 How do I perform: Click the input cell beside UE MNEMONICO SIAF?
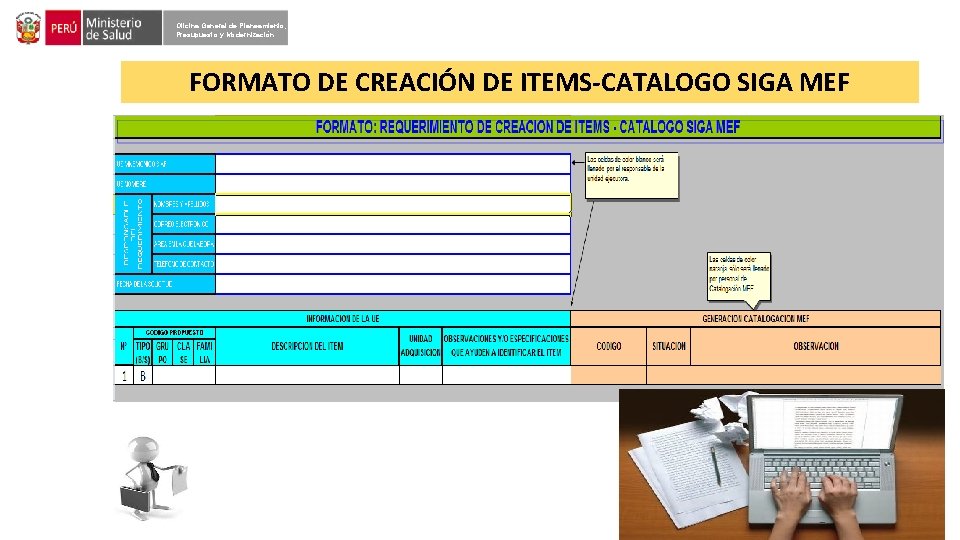coord(392,163)
